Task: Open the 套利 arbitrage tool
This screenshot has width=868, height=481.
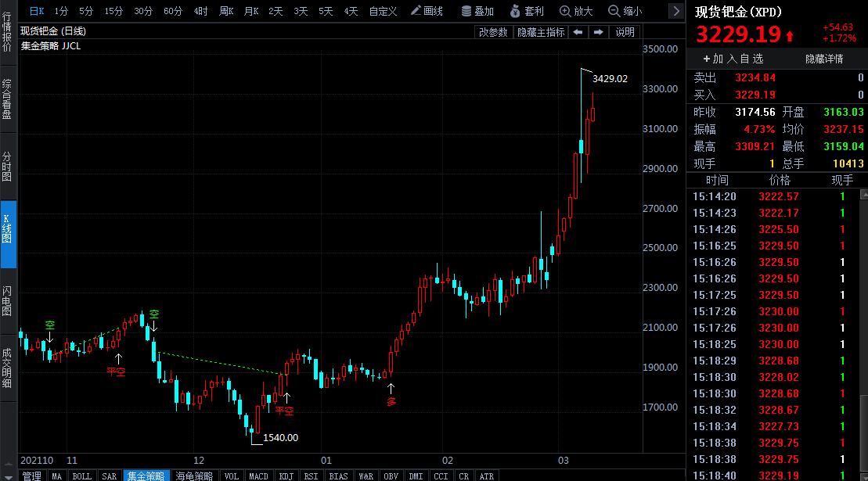Action: (527, 11)
